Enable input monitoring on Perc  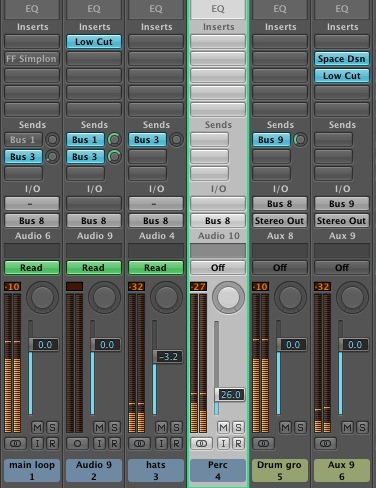tap(224, 443)
